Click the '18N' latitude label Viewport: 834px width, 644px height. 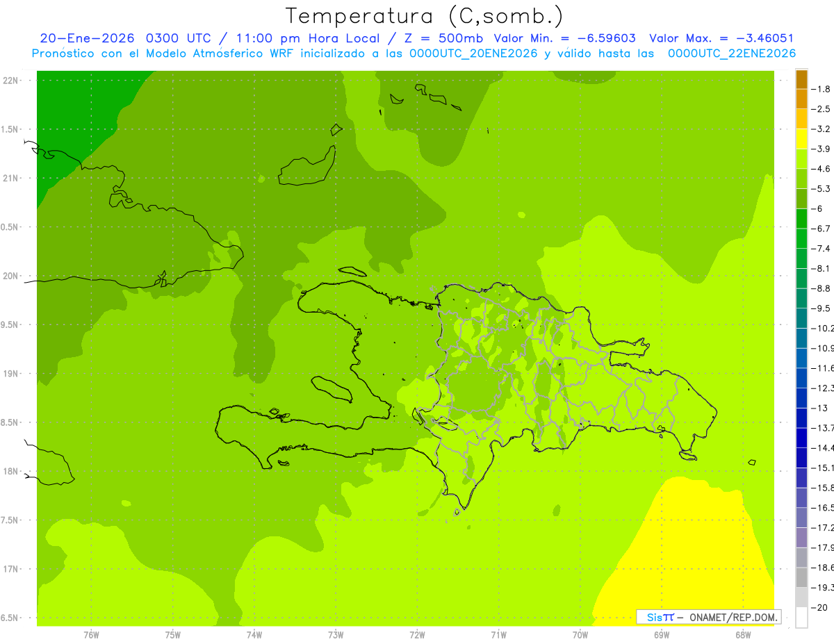pos(10,471)
